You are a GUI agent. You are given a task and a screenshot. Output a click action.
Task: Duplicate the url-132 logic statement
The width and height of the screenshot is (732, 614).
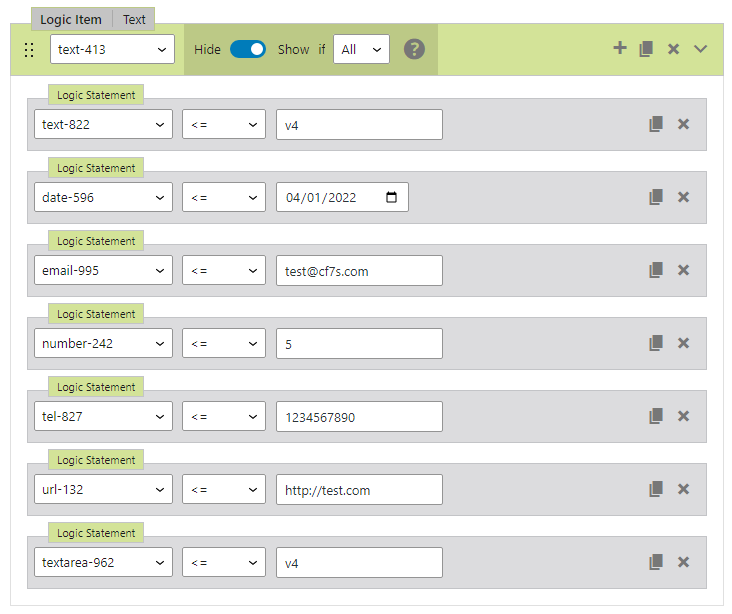tap(656, 489)
